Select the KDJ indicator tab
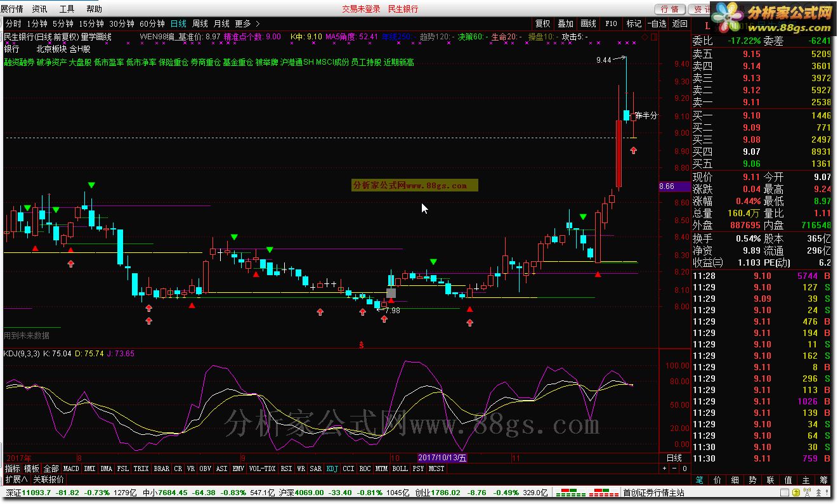 [332, 468]
